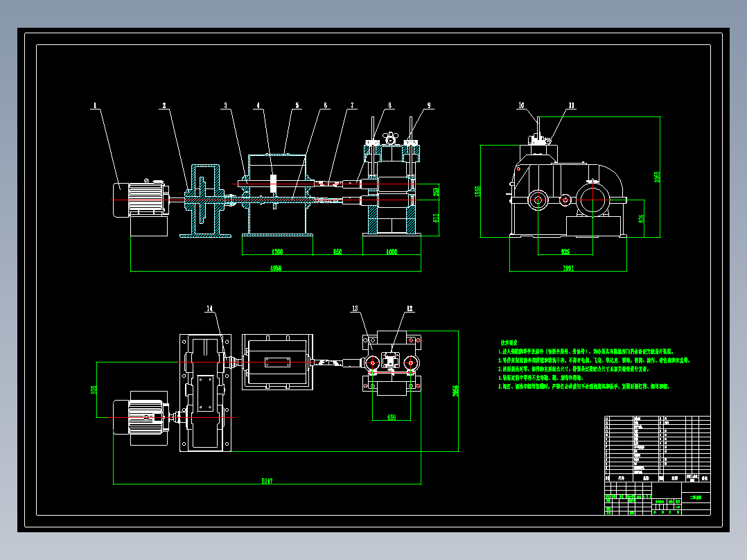
Task: Click part callout number "11"
Action: point(572,105)
